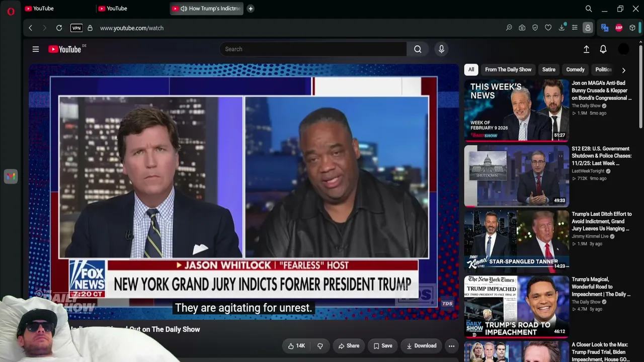This screenshot has width=644, height=362.
Task: Open Opera tab search magnifier
Action: point(589,9)
